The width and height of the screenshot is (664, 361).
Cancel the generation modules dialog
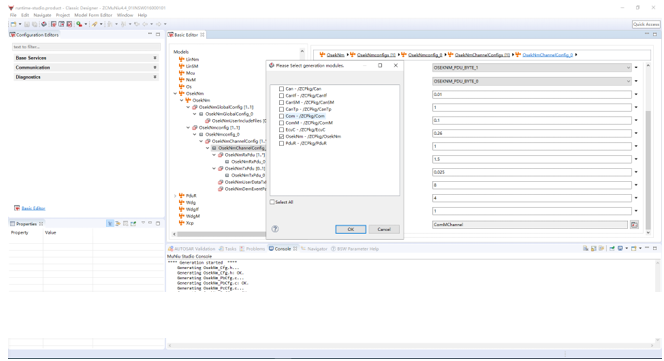click(x=384, y=229)
